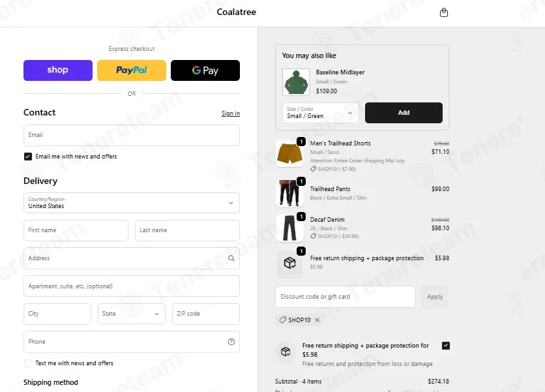Click the Men's Trailhead Shorts thumbnail
This screenshot has height=392, width=545.
[x=289, y=153]
